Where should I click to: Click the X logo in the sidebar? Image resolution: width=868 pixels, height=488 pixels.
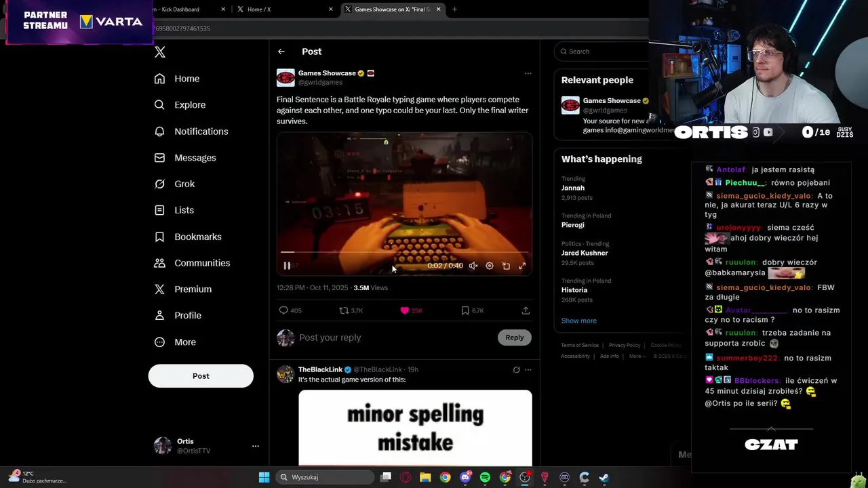tap(160, 52)
